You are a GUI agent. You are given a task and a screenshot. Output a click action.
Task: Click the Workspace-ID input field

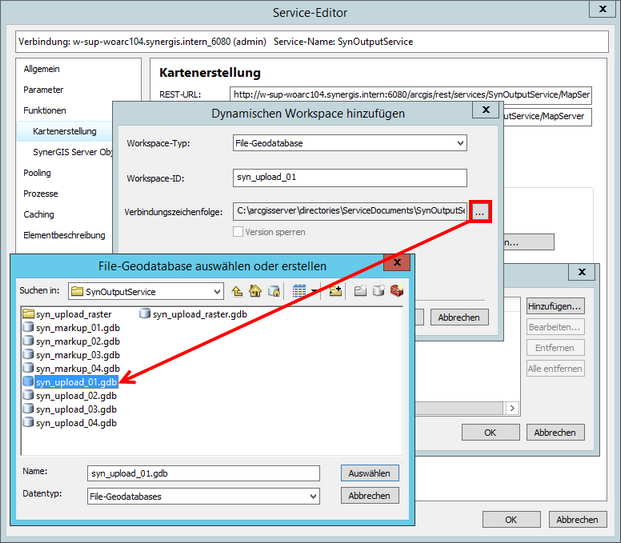click(350, 178)
